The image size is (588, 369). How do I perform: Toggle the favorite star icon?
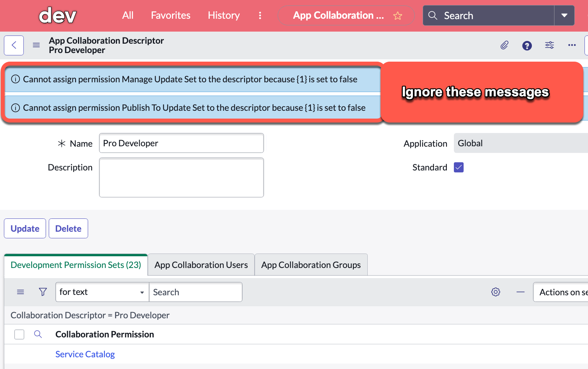tap(398, 16)
